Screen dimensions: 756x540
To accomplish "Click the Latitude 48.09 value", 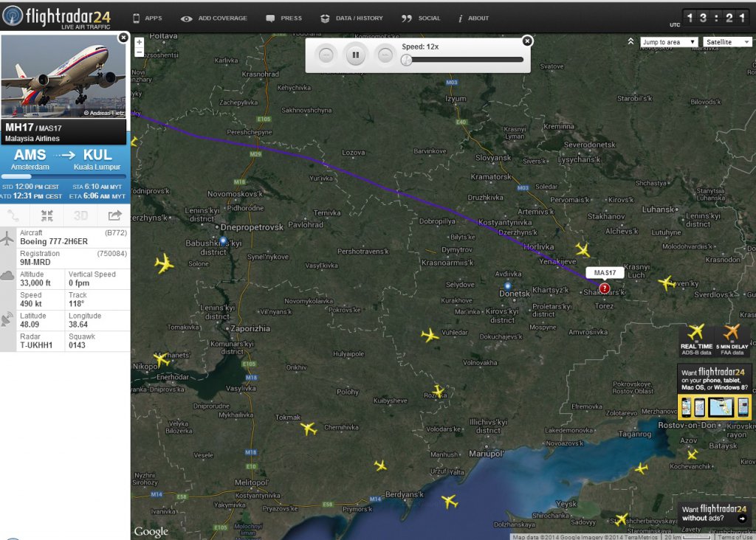I will [30, 324].
